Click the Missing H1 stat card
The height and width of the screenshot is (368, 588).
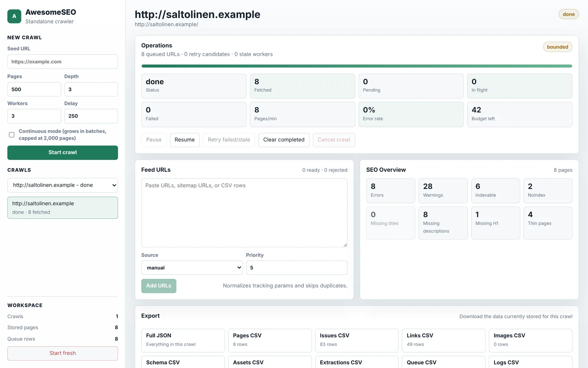495,223
